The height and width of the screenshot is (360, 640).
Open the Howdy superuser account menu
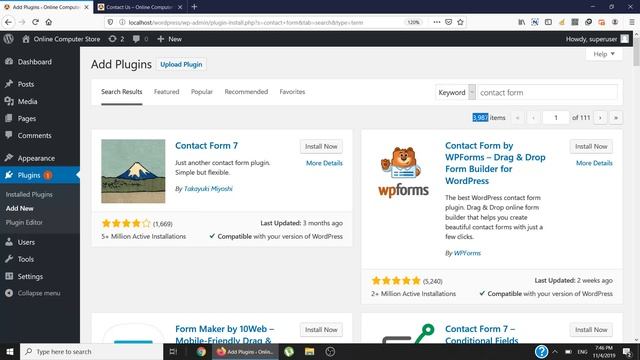point(597,39)
